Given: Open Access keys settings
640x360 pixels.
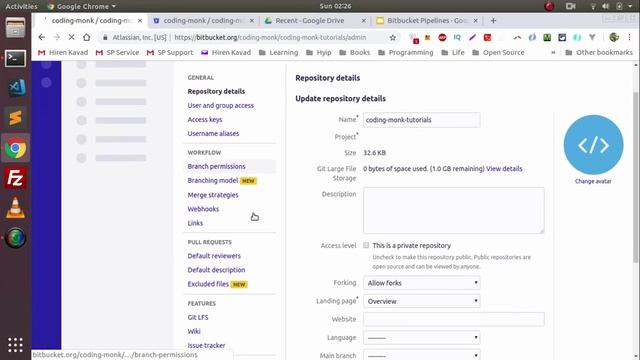Looking at the screenshot, I should (x=205, y=120).
